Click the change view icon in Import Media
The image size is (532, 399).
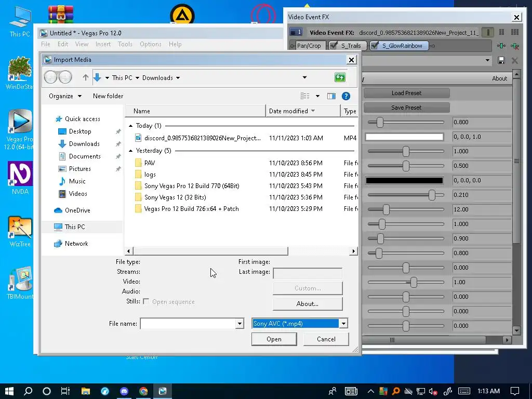304,96
